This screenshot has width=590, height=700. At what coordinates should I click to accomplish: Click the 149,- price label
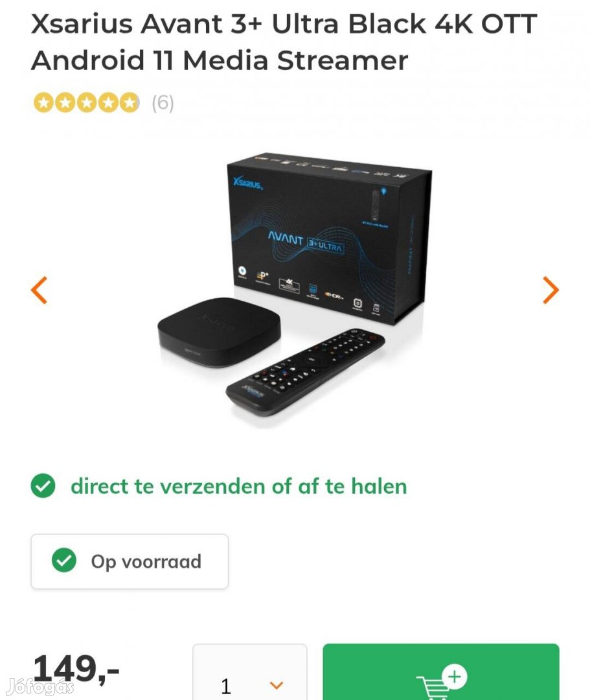point(76,668)
